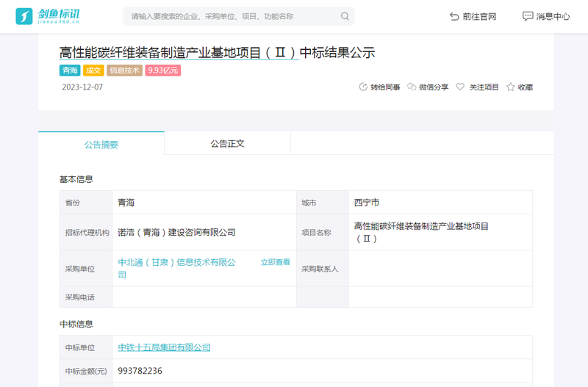The width and height of the screenshot is (588, 387).
Task: Click the 剑鱼标讯 logo
Action: coord(48,16)
